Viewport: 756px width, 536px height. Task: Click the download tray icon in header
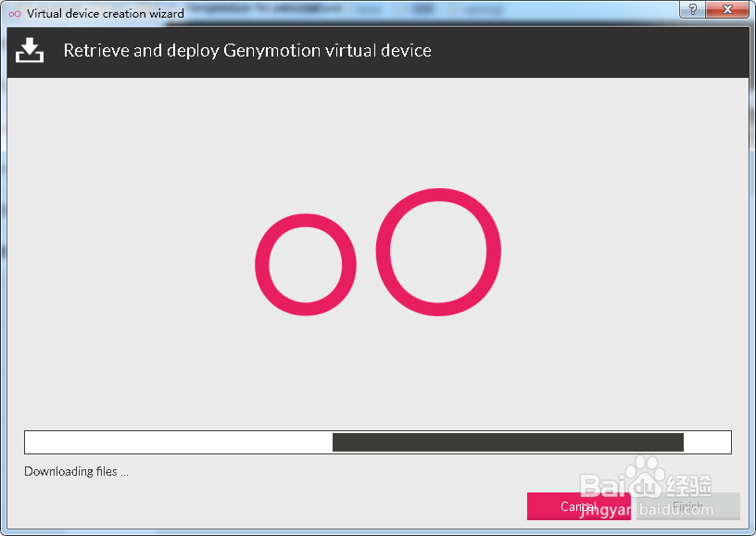(30, 50)
